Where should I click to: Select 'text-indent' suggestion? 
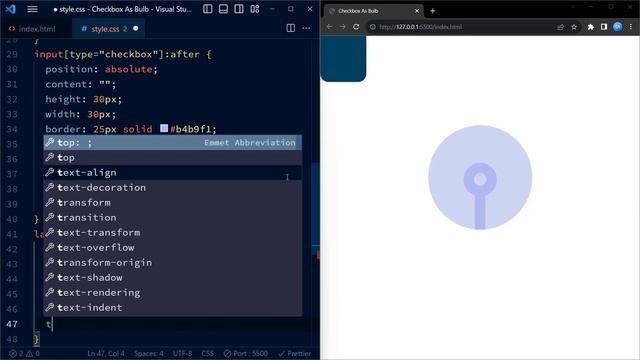[173, 307]
